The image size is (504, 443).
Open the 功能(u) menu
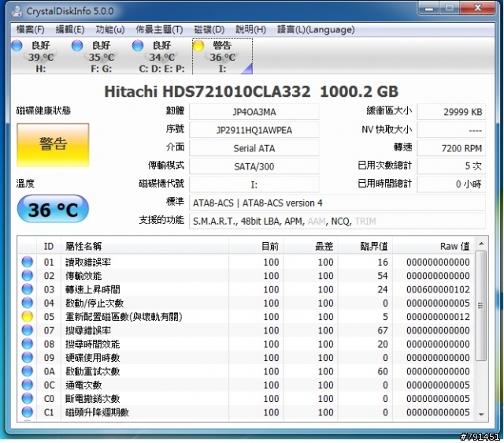(x=110, y=30)
